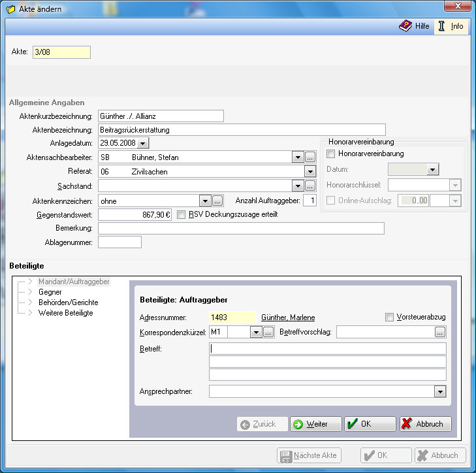476x473 pixels.
Task: Open the Anlagedatum date dropdown
Action: (143, 143)
